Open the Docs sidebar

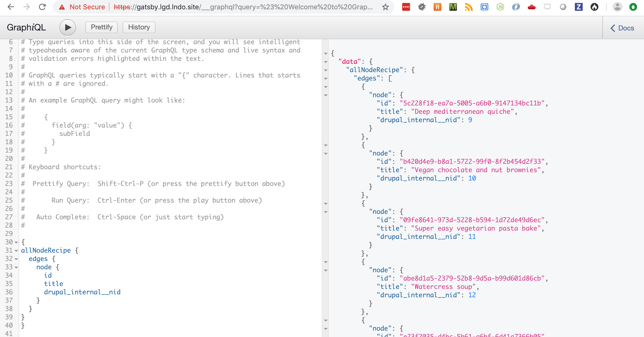(x=622, y=28)
